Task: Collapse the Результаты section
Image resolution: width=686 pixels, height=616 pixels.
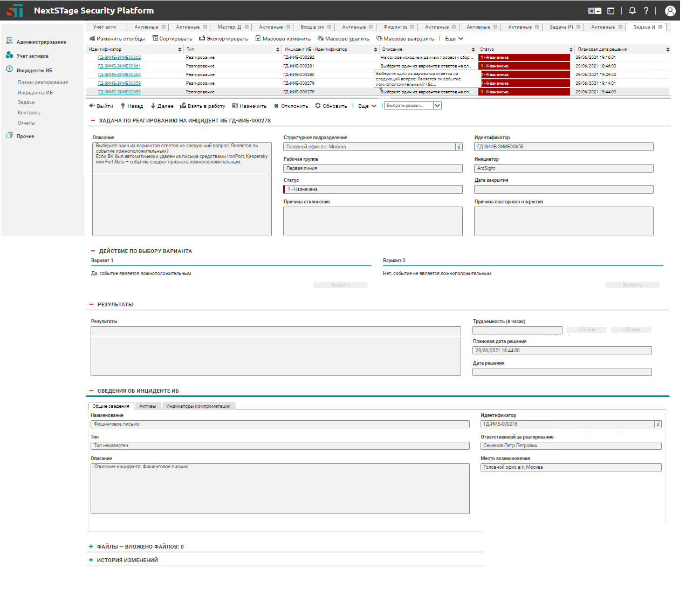Action: tap(91, 305)
